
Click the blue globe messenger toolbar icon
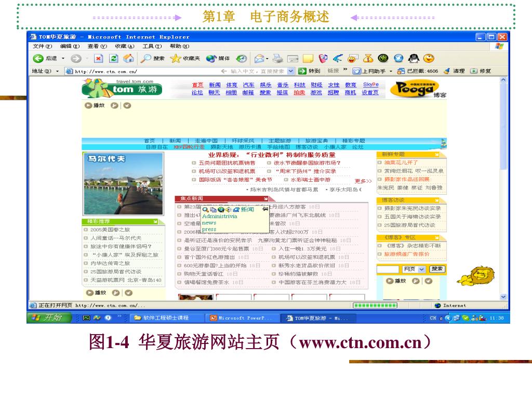(398, 59)
